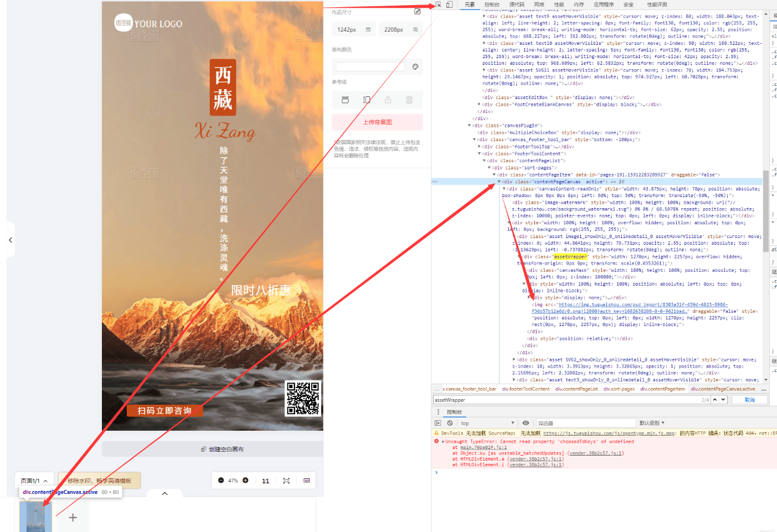Image resolution: width=777 pixels, height=532 pixels.
Task: Clear the console with the ban icon
Action: pyautogui.click(x=450, y=423)
